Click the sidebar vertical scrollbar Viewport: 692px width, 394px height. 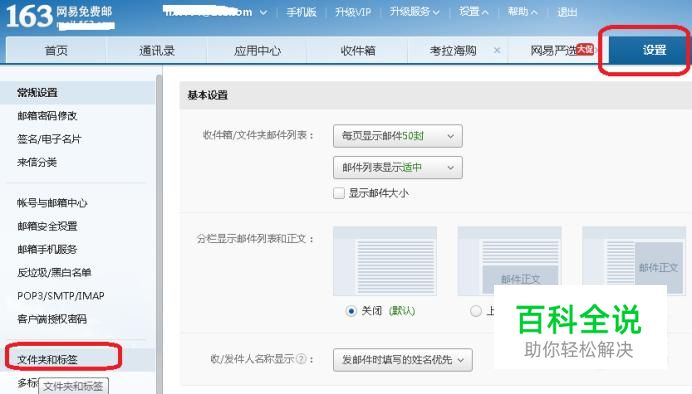click(159, 234)
